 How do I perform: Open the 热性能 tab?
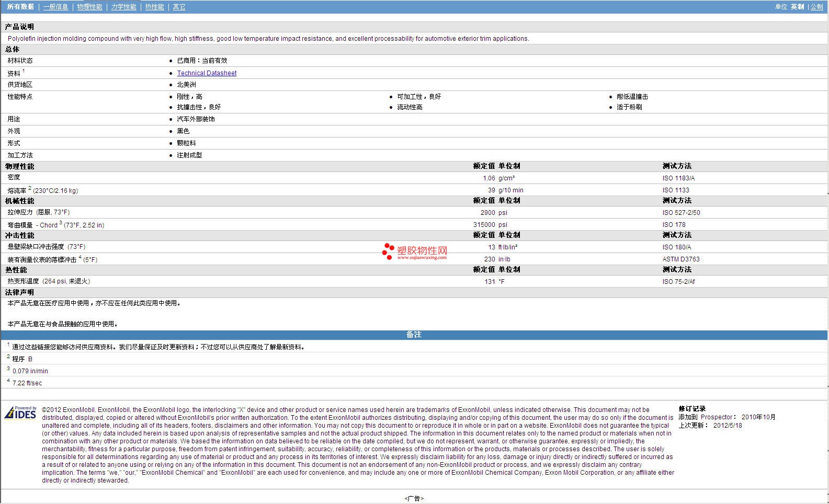coord(154,7)
